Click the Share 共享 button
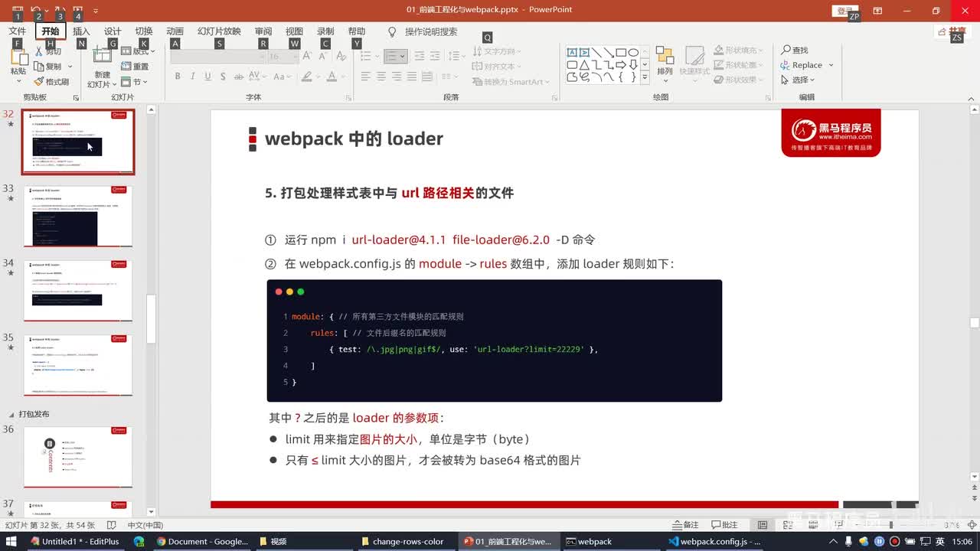Image resolution: width=980 pixels, height=551 pixels. [x=951, y=32]
